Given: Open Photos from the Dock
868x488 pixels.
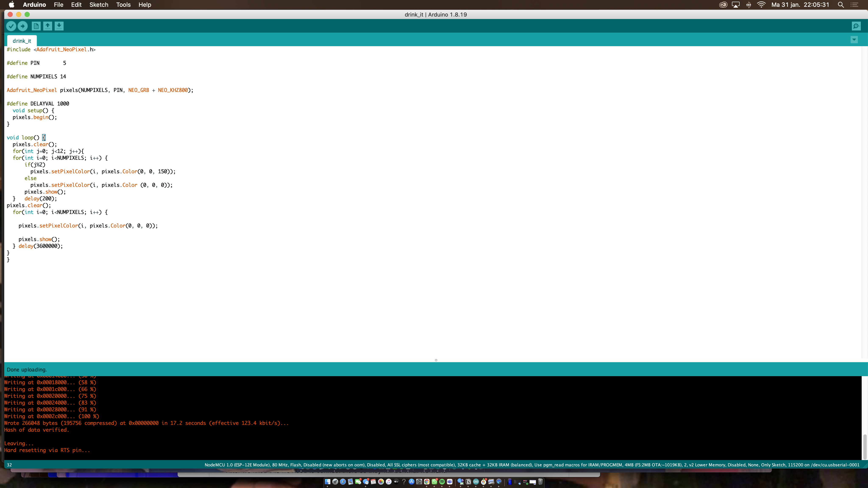Looking at the screenshot, I should coord(381,482).
